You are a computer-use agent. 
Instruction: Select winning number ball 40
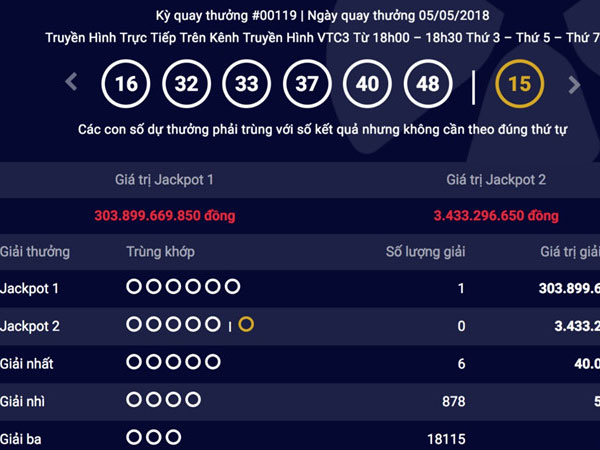(368, 84)
